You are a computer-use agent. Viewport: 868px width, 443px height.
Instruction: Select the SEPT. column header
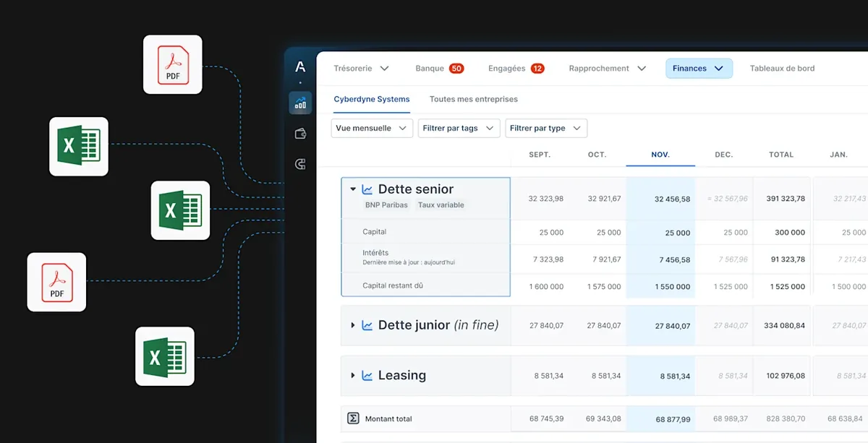pos(540,155)
